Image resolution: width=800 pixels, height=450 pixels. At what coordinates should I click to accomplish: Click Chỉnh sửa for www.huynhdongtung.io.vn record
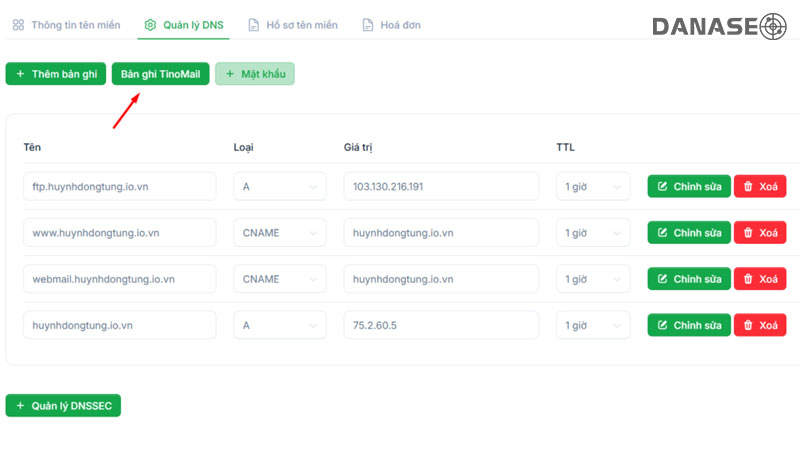pos(689,233)
